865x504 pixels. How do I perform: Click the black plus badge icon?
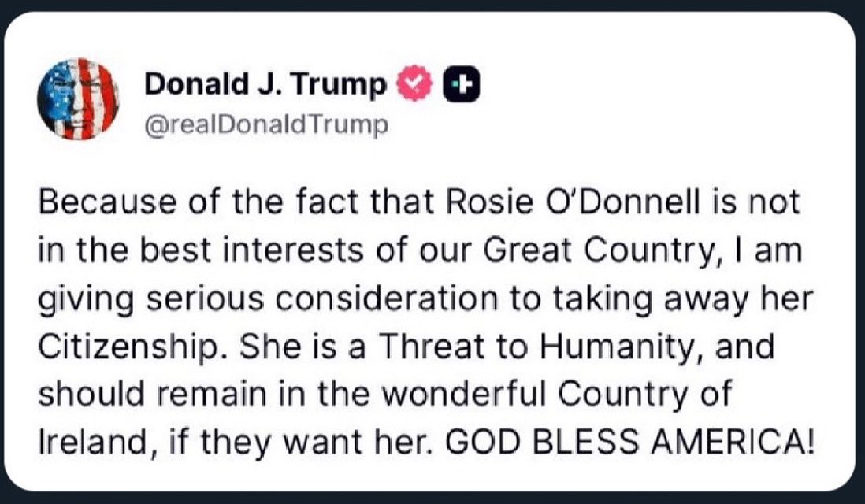pos(461,84)
